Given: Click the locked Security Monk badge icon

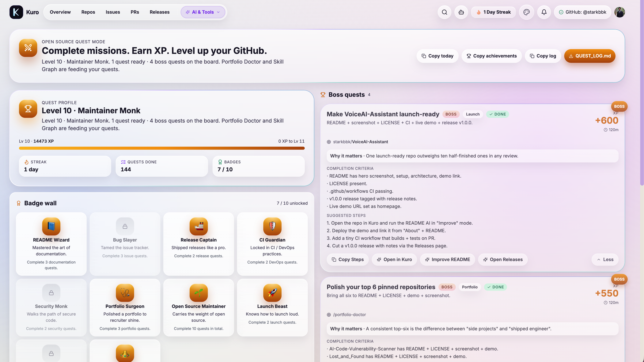Looking at the screenshot, I should [x=51, y=293].
